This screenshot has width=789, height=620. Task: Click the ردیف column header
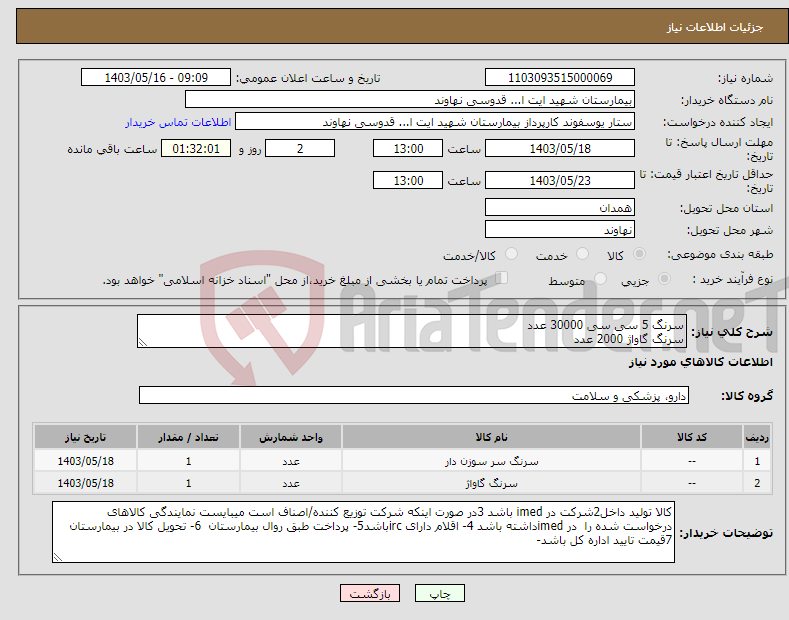click(757, 437)
